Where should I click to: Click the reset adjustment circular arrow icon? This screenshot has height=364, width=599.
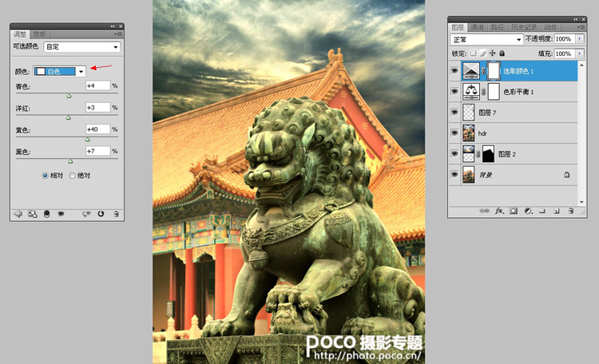tap(101, 214)
